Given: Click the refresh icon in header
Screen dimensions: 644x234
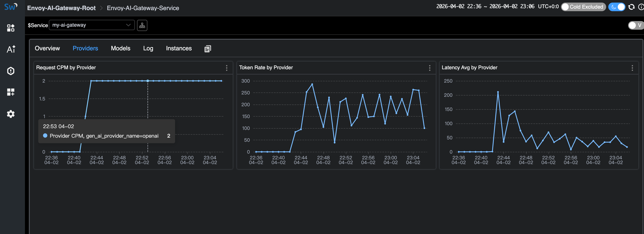Looking at the screenshot, I should 631,7.
